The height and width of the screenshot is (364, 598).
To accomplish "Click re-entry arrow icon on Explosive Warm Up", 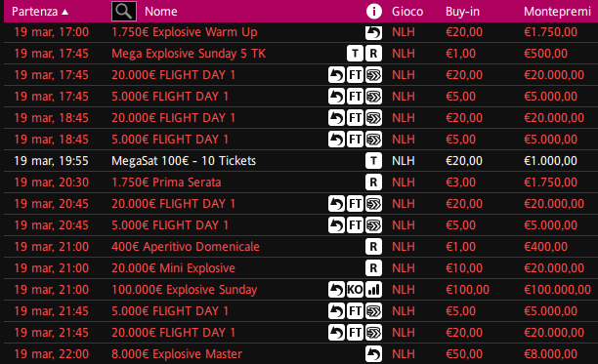I will pyautogui.click(x=373, y=32).
